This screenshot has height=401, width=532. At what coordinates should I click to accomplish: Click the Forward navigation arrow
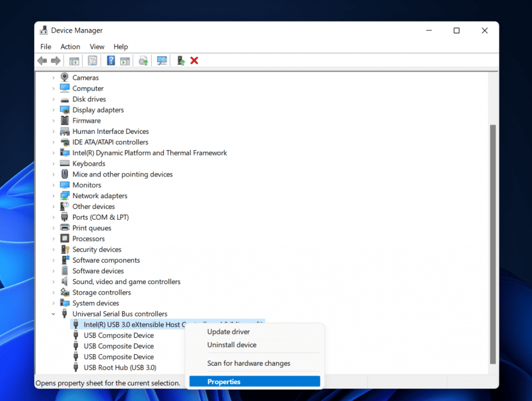point(57,60)
